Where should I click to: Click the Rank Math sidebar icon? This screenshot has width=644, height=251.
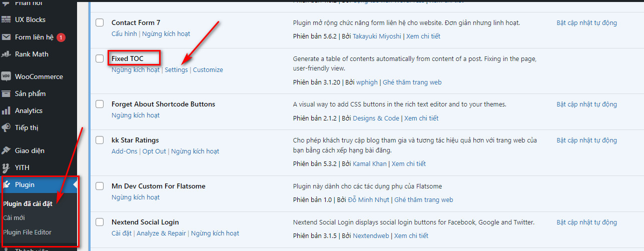tap(6, 54)
